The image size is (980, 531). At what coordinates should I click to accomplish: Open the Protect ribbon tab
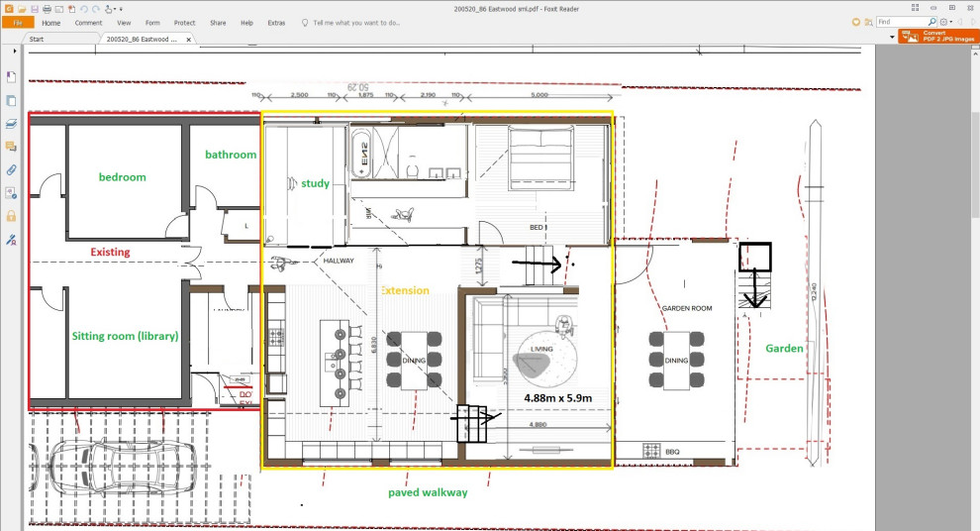pyautogui.click(x=184, y=23)
